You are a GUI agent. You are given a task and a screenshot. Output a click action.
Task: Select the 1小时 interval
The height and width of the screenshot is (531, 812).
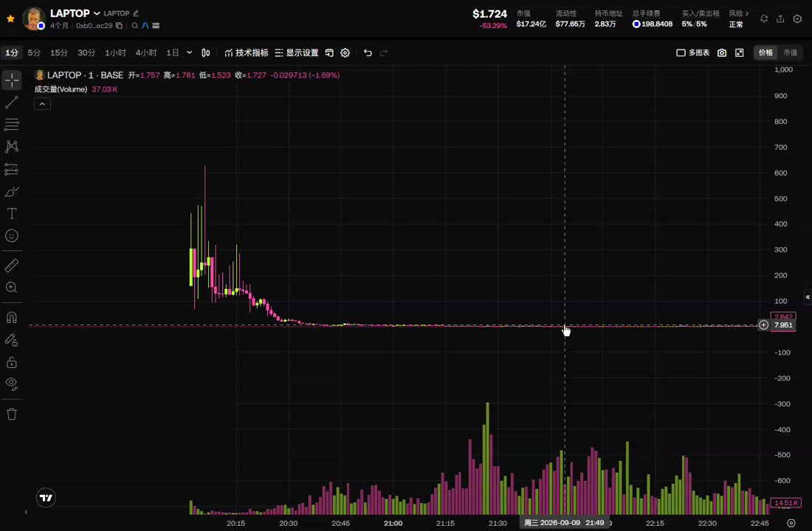click(115, 53)
